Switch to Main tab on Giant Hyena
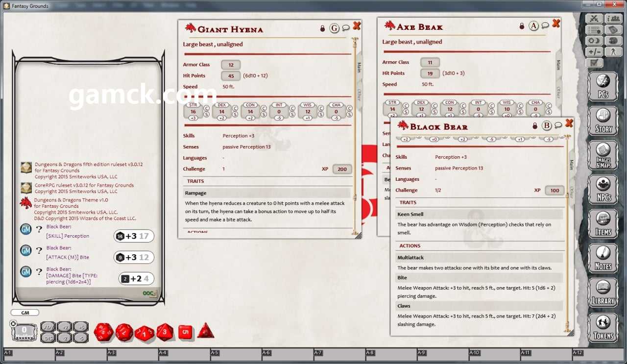This screenshot has height=364, width=627. (x=359, y=67)
